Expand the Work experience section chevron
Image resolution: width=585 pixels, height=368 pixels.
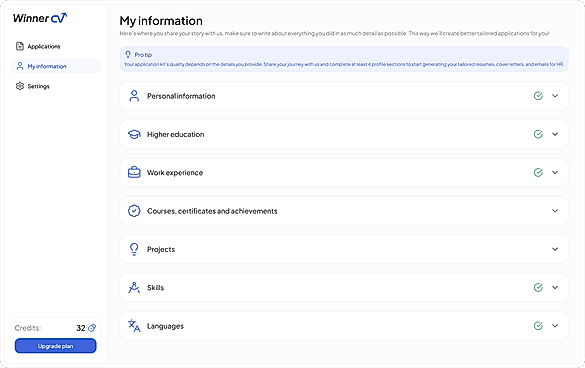point(555,172)
